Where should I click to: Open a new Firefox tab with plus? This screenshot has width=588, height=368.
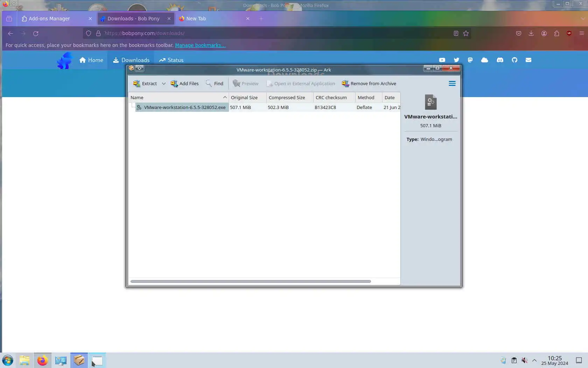tap(261, 19)
